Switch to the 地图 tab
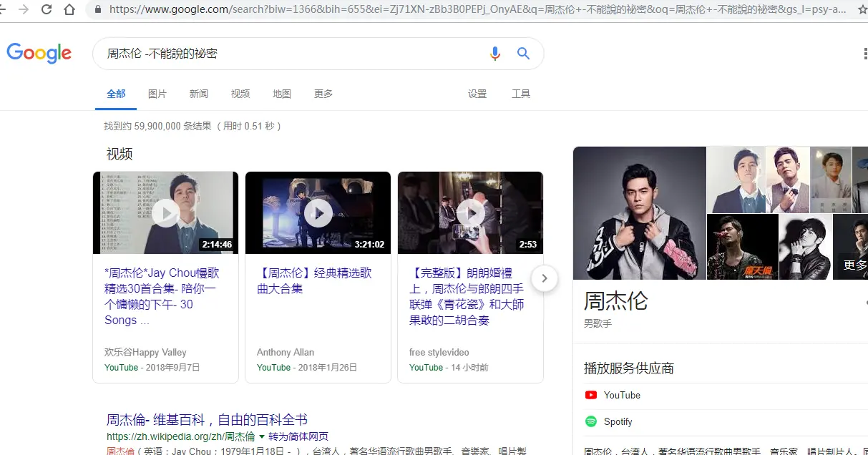 282,94
